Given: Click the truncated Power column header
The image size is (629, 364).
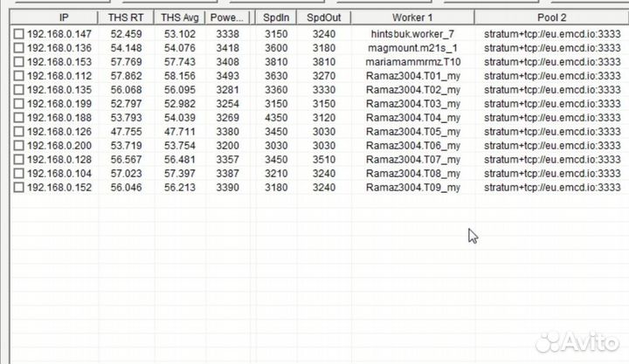Looking at the screenshot, I should 227,17.
